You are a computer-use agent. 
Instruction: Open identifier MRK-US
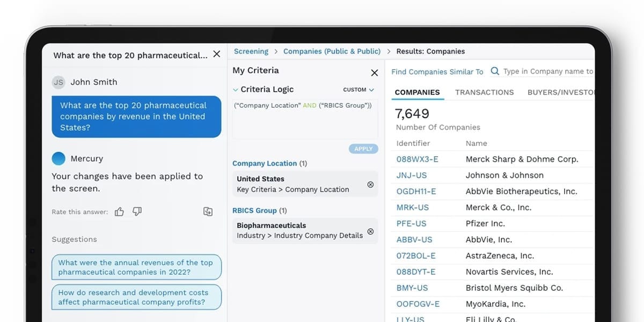pos(413,208)
